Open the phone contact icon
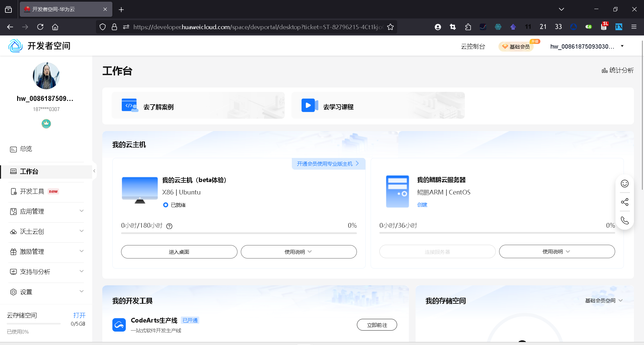Screen dimensions: 644x345 click(x=625, y=220)
